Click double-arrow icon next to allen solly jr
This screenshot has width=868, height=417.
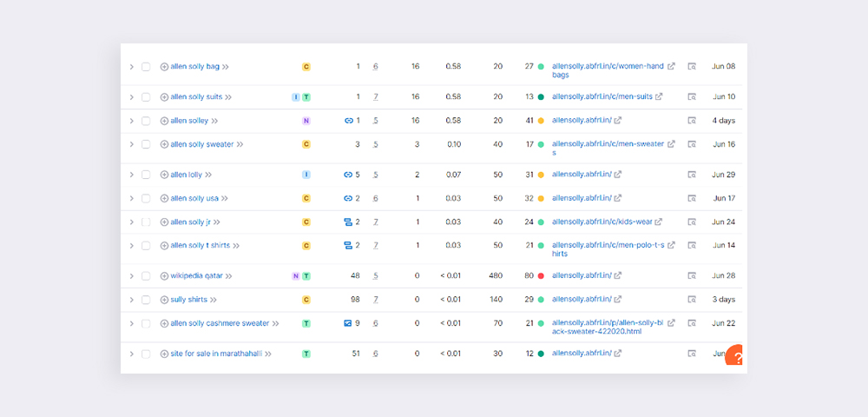[x=217, y=222]
